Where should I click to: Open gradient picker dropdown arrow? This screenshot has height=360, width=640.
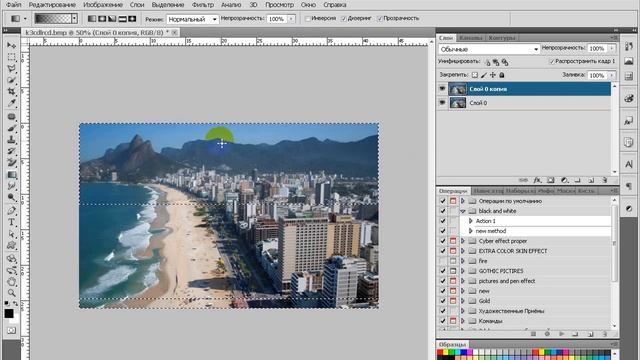point(74,18)
